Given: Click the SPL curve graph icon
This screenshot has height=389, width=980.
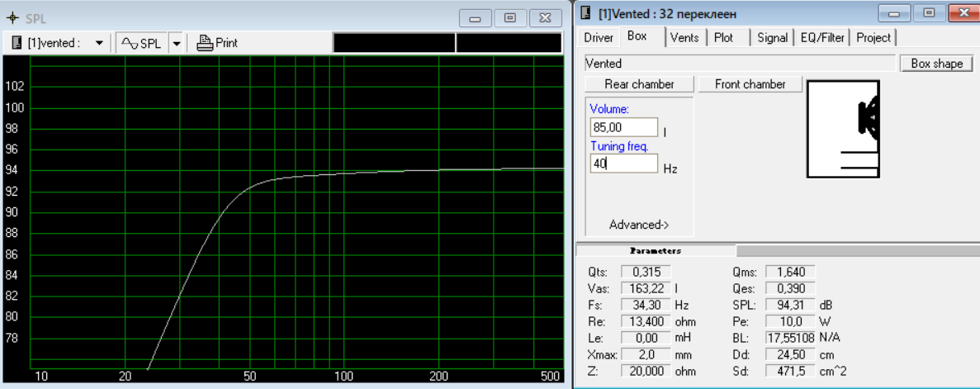Looking at the screenshot, I should coord(130,43).
